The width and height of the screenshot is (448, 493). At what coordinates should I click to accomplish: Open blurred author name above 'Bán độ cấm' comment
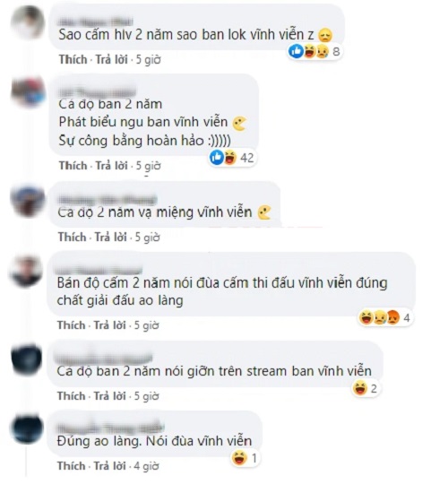tap(99, 271)
